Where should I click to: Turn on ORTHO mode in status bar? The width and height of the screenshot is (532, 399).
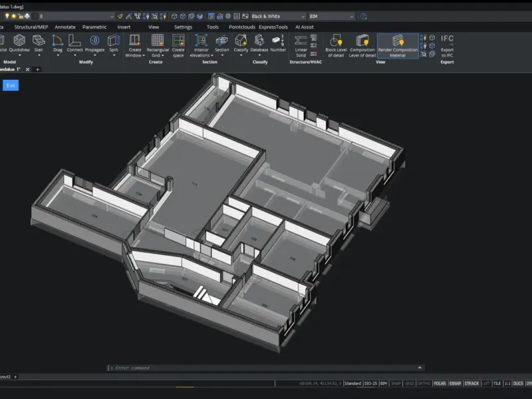point(424,384)
